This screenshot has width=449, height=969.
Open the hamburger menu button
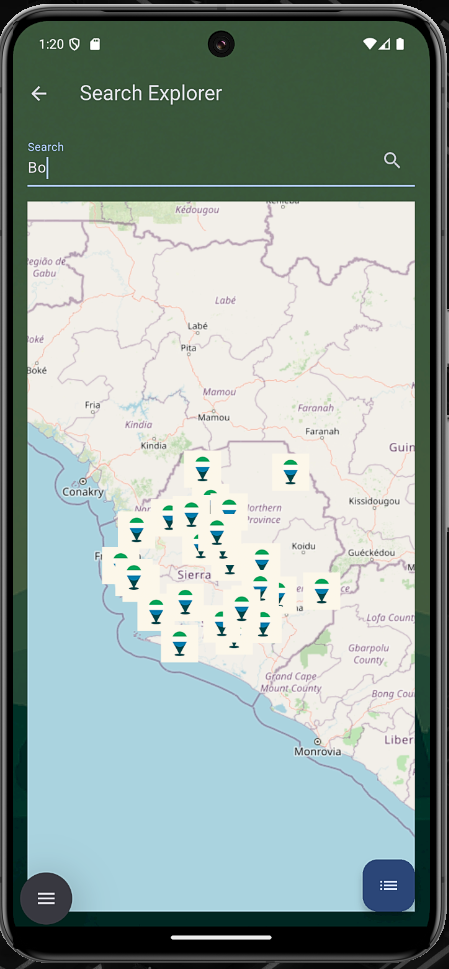46,898
